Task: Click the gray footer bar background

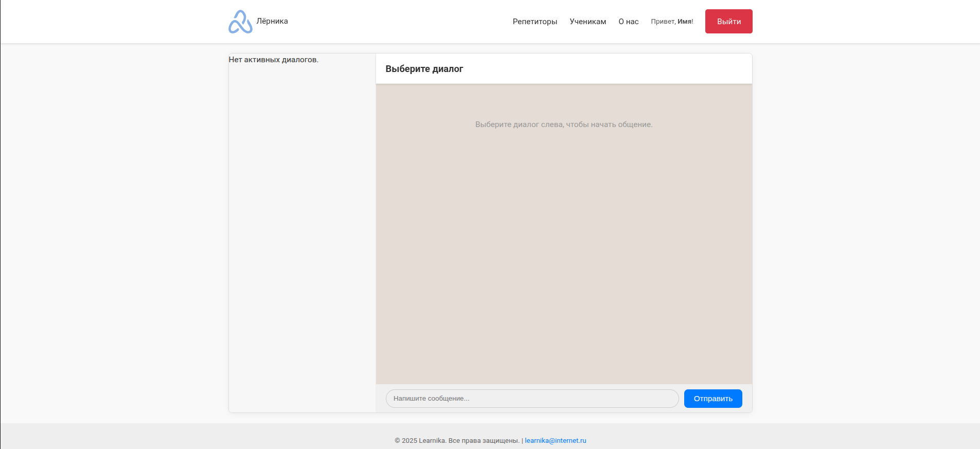Action: pos(206,436)
